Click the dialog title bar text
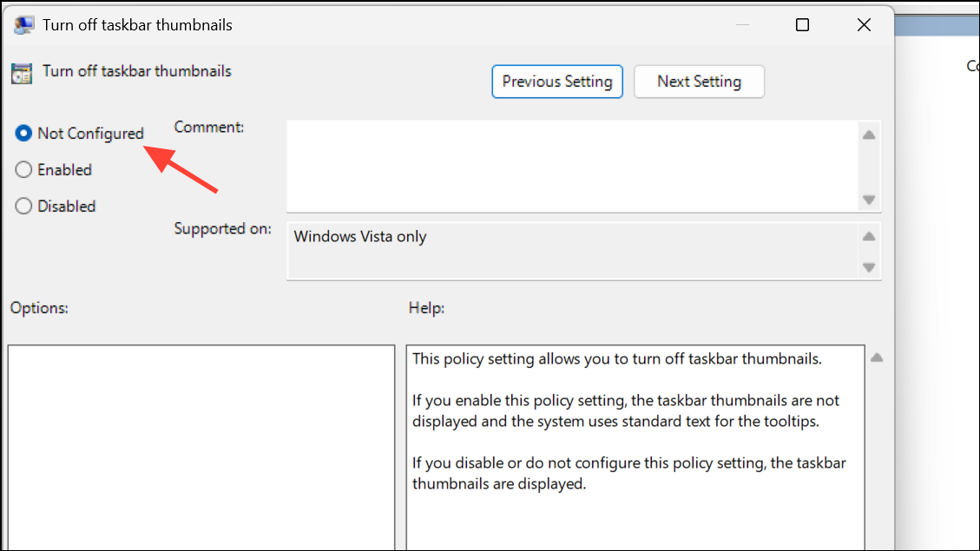This screenshot has height=551, width=980. pyautogui.click(x=137, y=25)
